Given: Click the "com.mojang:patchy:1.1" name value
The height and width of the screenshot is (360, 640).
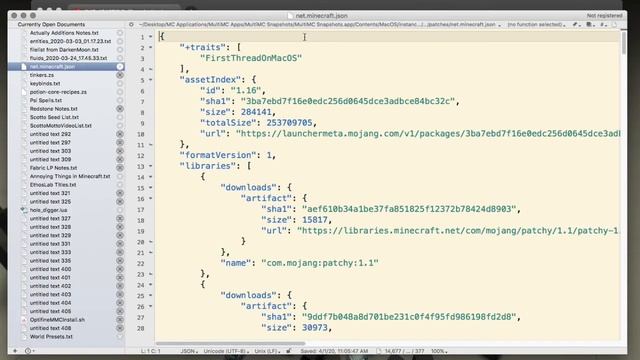Looking at the screenshot, I should [320, 263].
